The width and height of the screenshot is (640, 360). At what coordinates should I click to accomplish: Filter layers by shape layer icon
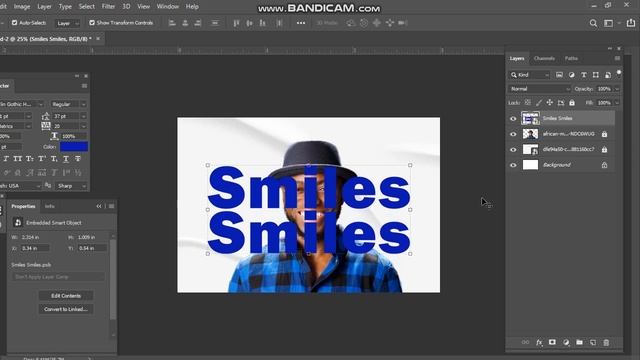pyautogui.click(x=596, y=75)
